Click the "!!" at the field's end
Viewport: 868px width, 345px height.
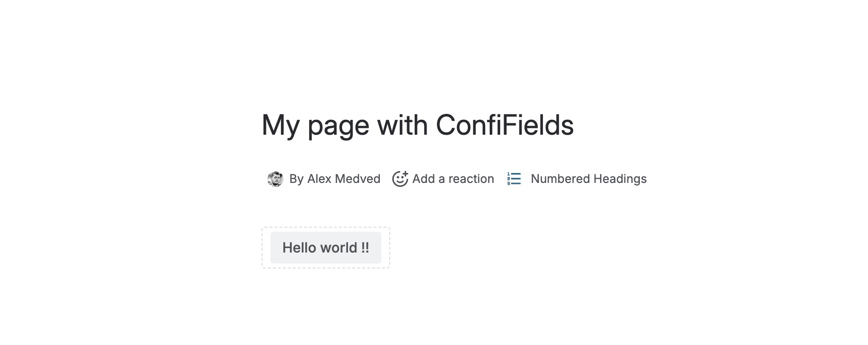[365, 248]
